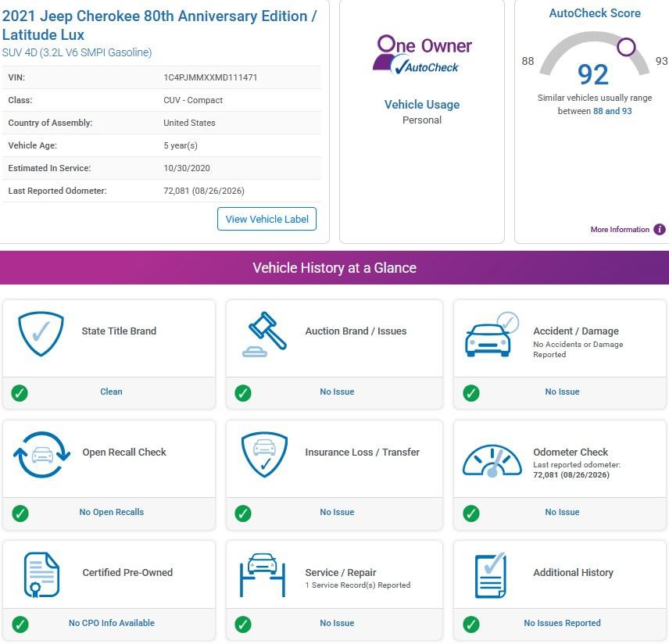Click the Accident / Damage car icon

(492, 335)
